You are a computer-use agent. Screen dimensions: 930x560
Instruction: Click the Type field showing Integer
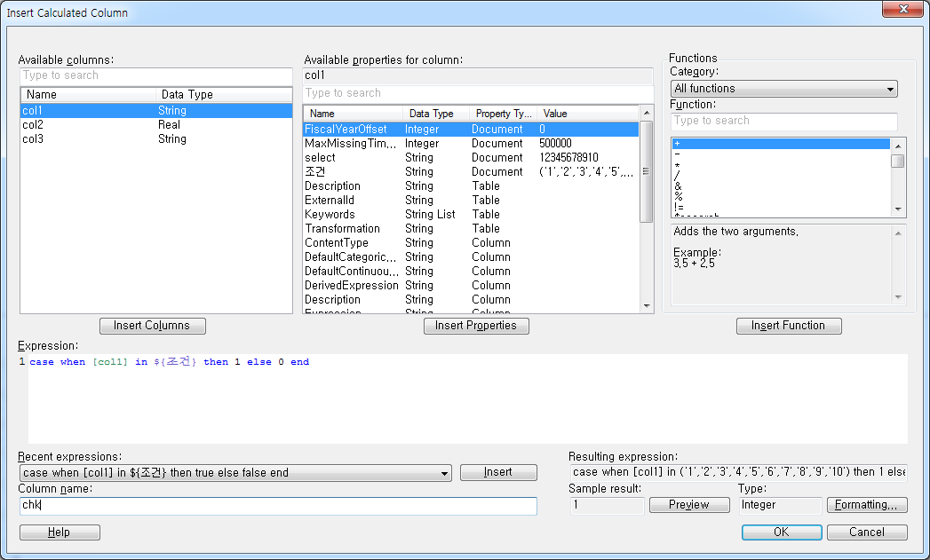pyautogui.click(x=780, y=505)
